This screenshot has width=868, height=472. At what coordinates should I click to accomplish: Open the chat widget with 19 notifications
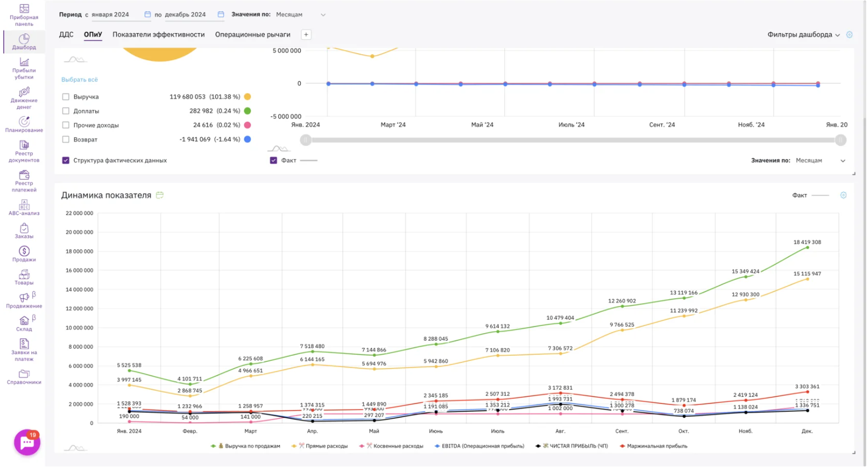[x=27, y=443]
